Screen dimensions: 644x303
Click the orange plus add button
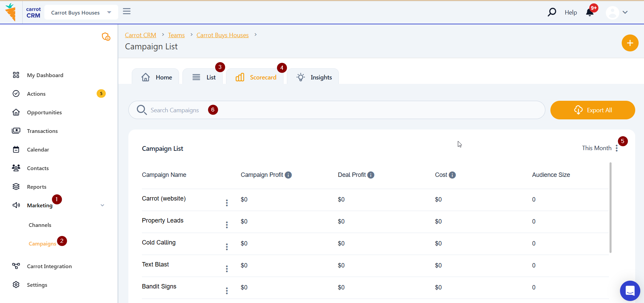pyautogui.click(x=630, y=43)
